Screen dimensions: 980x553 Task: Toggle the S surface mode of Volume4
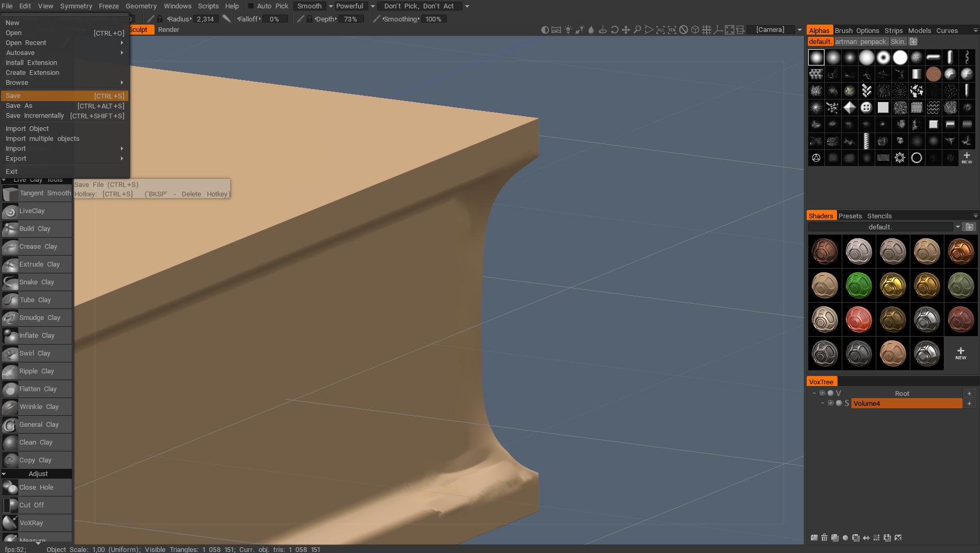(x=847, y=403)
